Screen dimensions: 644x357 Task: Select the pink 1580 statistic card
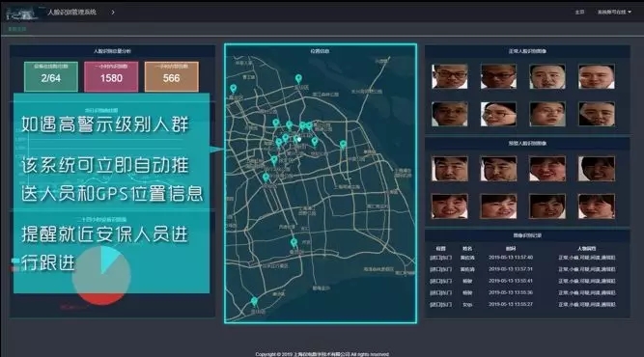click(x=111, y=76)
